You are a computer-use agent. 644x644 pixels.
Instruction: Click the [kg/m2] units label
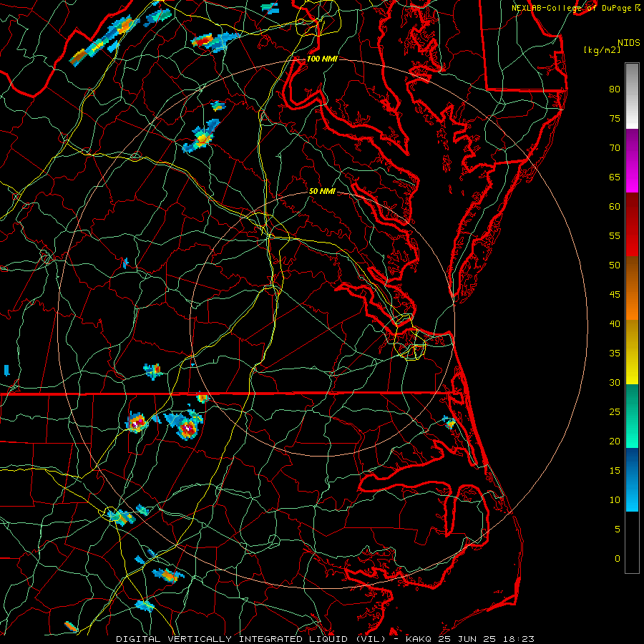(x=602, y=50)
